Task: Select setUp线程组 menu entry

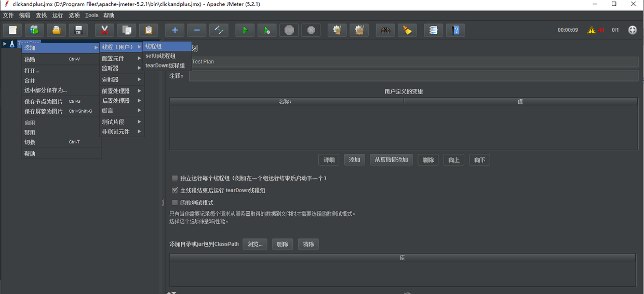Action: pos(167,56)
